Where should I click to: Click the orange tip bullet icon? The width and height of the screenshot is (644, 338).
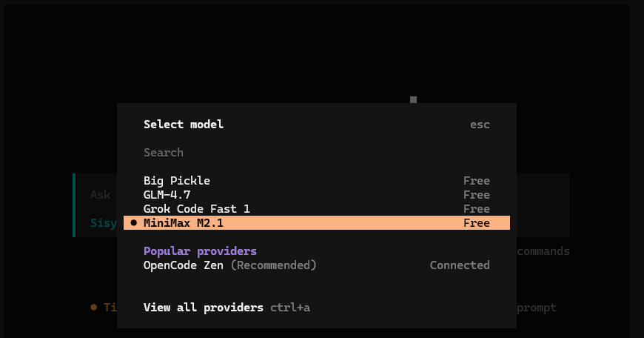(94, 307)
